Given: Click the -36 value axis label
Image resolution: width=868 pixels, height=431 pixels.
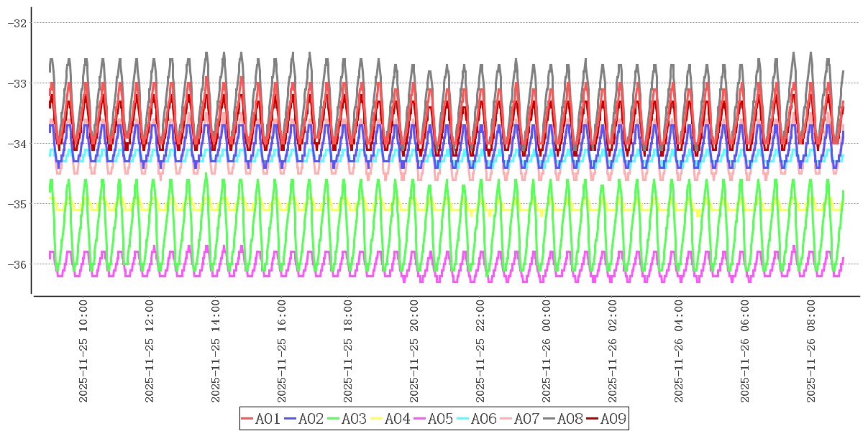Looking at the screenshot, I should 17,264.
